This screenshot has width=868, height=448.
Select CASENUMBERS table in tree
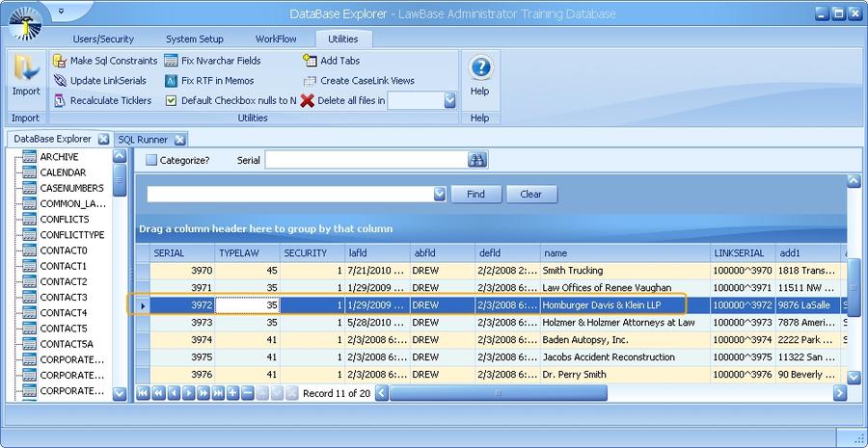tap(72, 188)
